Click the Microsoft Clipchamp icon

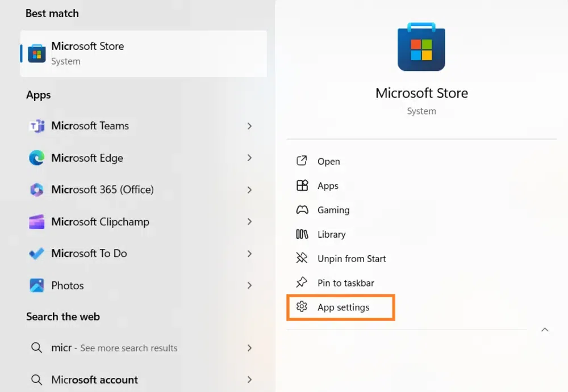pos(36,222)
